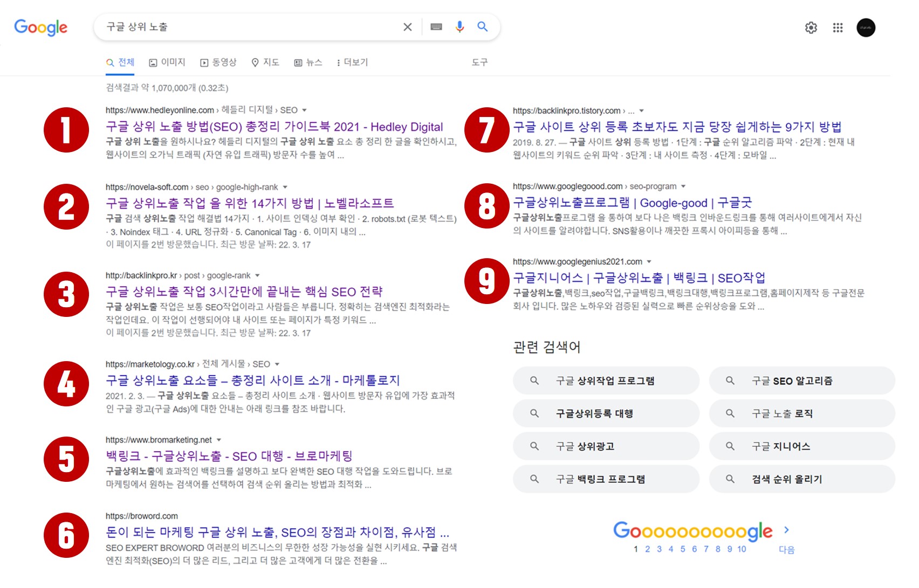The width and height of the screenshot is (919, 588).
Task: Click the microphone icon for voice search
Action: (x=460, y=26)
